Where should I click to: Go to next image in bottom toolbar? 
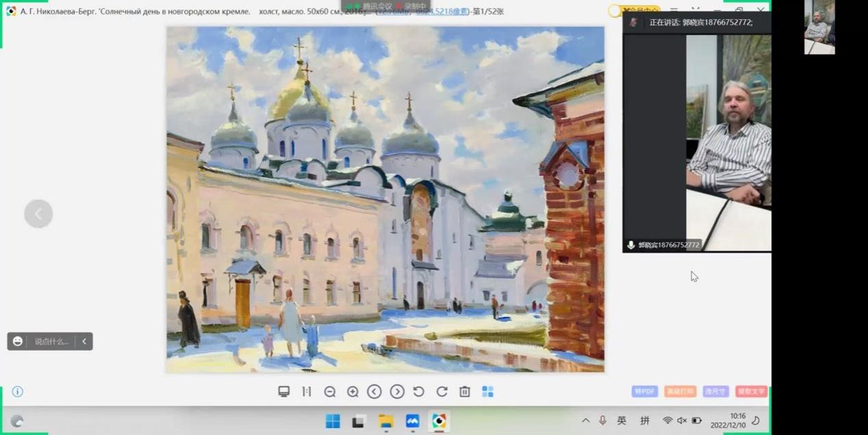(x=397, y=392)
